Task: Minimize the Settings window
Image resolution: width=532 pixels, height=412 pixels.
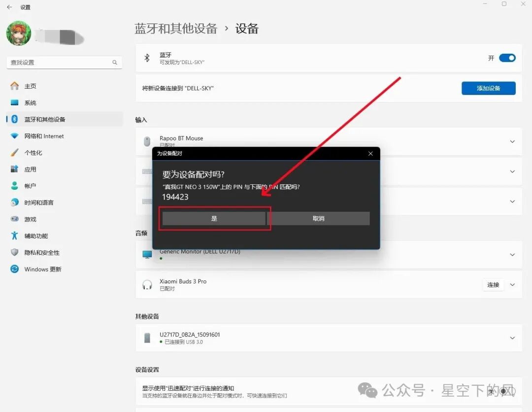Action: point(485,4)
